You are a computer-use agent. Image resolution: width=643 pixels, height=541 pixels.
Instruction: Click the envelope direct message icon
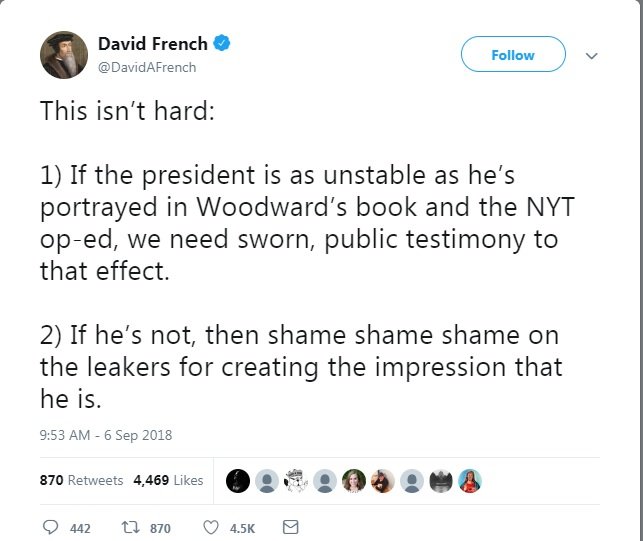[x=290, y=527]
